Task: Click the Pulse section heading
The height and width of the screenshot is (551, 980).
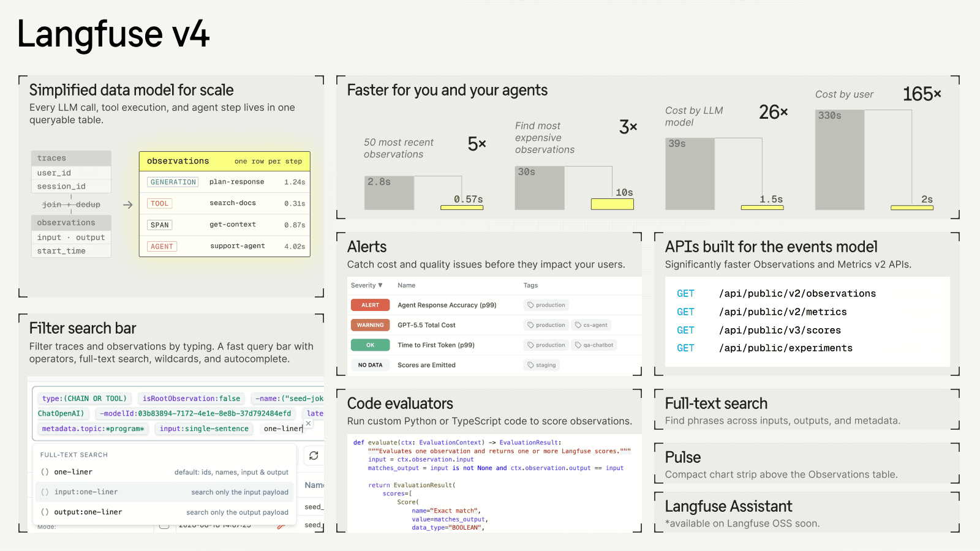Action: [x=683, y=457]
